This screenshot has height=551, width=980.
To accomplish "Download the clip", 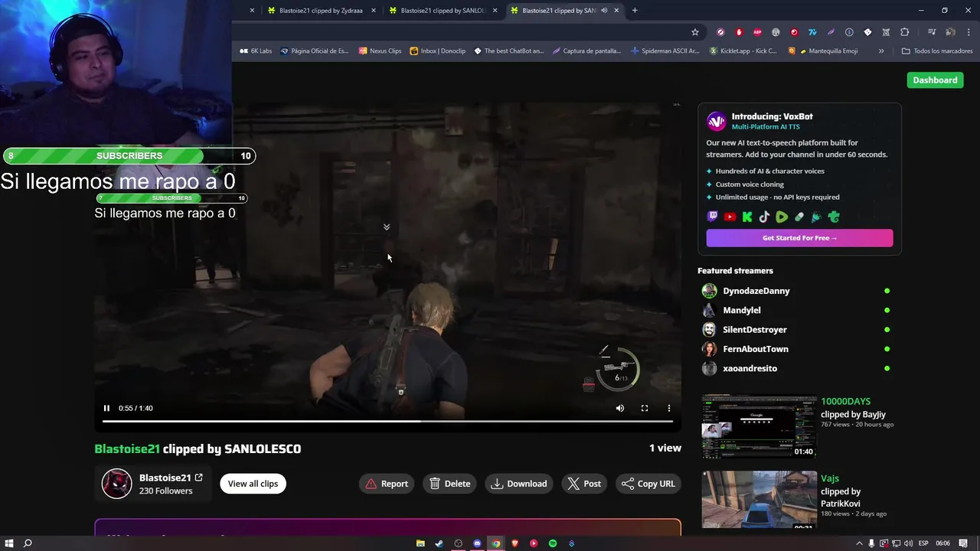I will click(x=519, y=484).
